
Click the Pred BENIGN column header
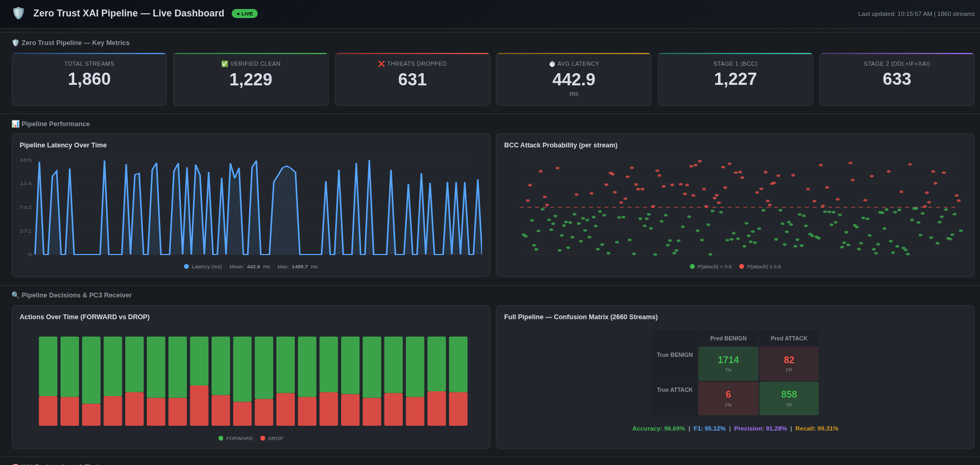pos(728,338)
